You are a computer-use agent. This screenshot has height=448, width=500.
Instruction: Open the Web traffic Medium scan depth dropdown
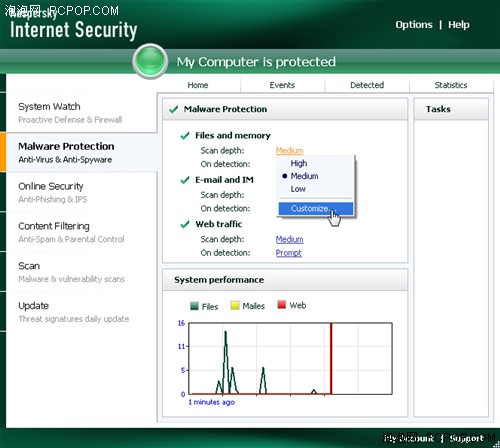tap(289, 239)
